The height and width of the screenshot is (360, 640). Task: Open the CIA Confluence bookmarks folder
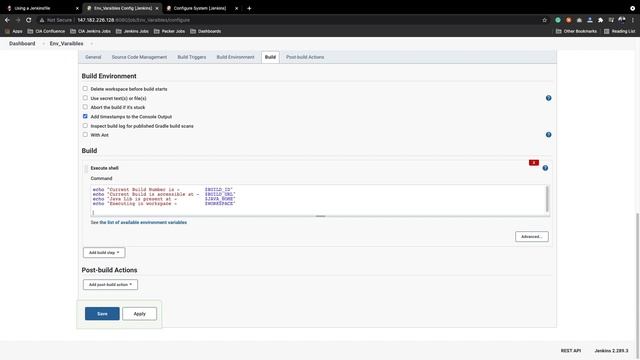(x=46, y=31)
